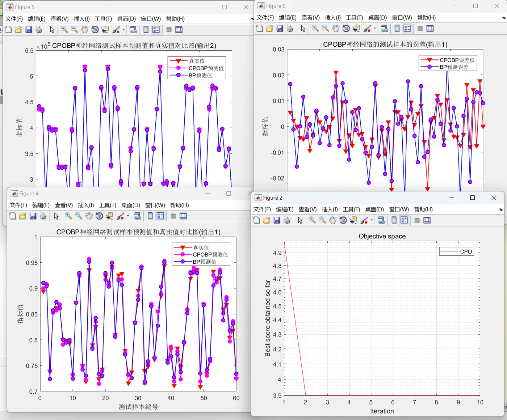The image size is (507, 420).
Task: Activate Zoom In tool in Figure 4
Action: (68, 216)
